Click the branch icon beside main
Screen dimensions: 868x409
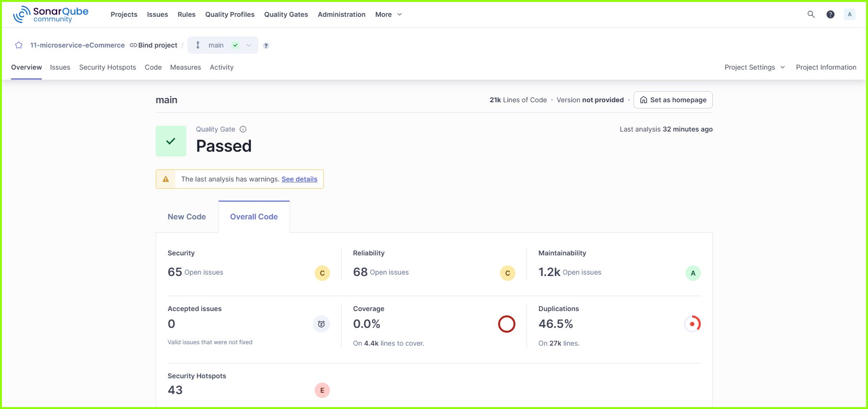pyautogui.click(x=198, y=45)
